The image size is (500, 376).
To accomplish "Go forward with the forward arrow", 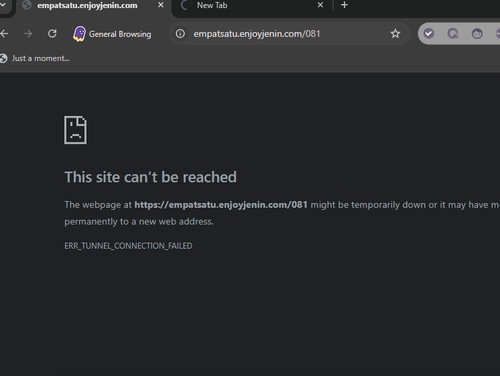I will point(28,34).
